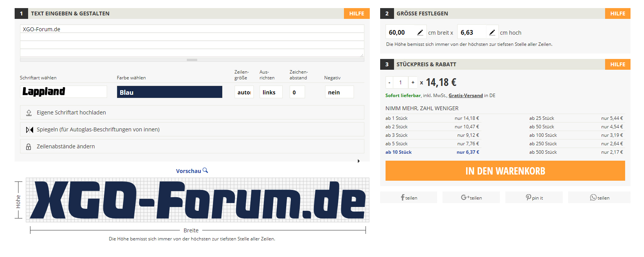This screenshot has height=257, width=644.
Task: Click the text field containing XGO-Forum.de
Action: click(x=192, y=29)
